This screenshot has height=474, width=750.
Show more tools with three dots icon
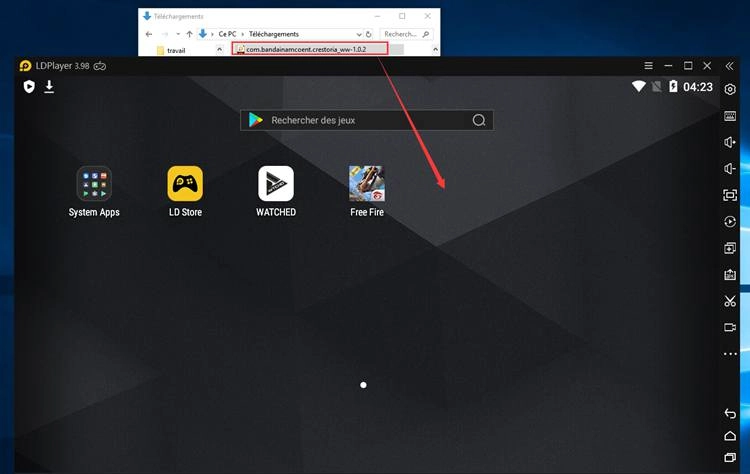coord(730,354)
